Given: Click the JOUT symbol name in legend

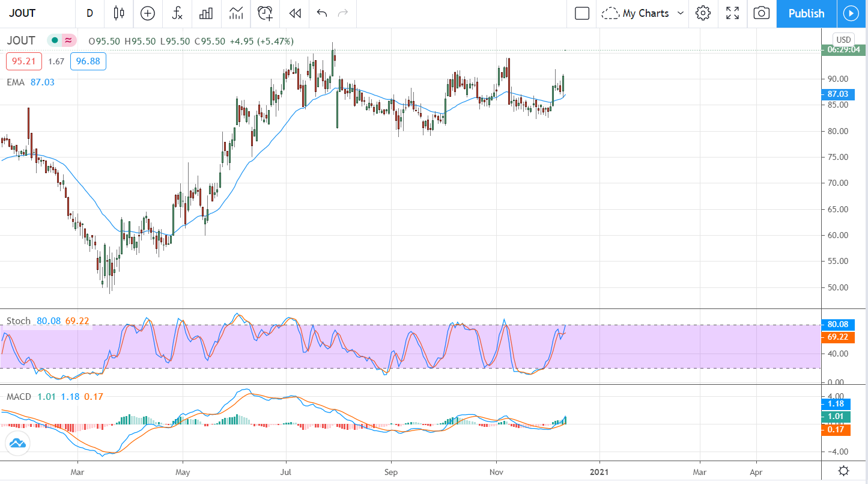Looking at the screenshot, I should [x=21, y=41].
